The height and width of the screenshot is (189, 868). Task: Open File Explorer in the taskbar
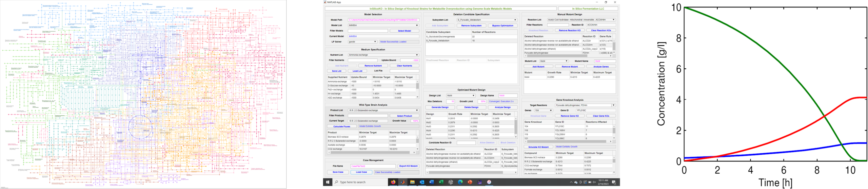pyautogui.click(x=412, y=182)
